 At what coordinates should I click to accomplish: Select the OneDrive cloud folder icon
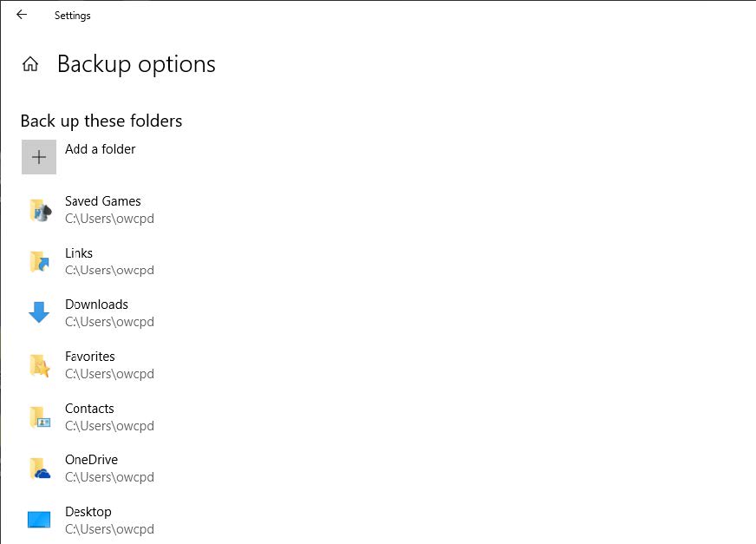[x=39, y=469]
